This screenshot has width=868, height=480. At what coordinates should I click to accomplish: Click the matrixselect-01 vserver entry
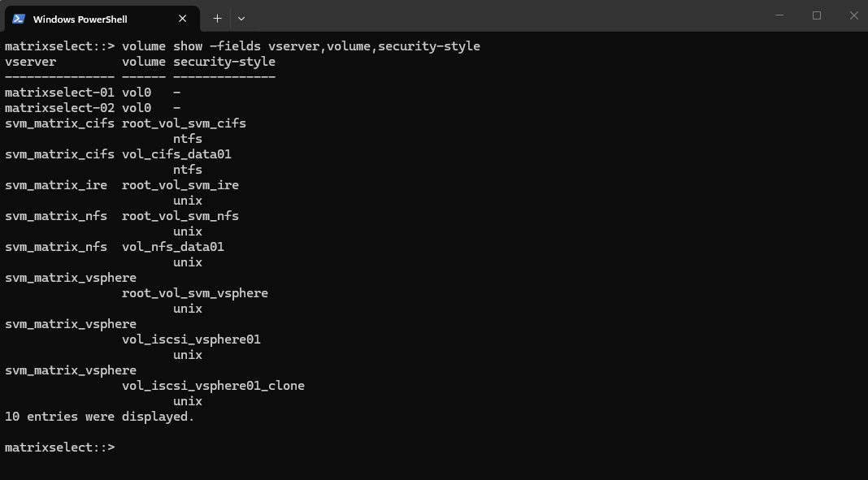pos(60,93)
